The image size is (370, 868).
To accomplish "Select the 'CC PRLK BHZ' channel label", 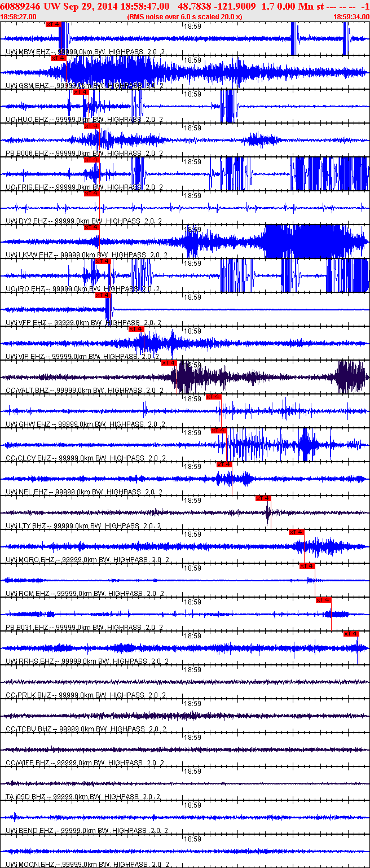I will [29, 695].
